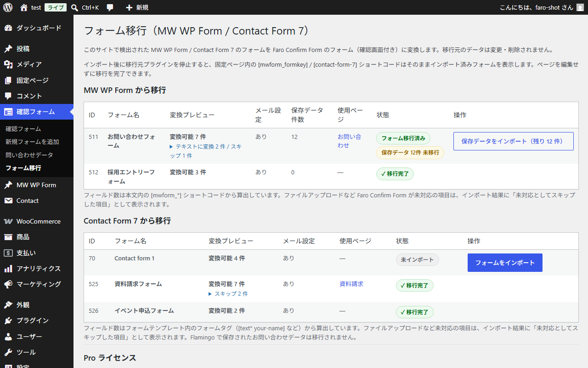This screenshot has width=588, height=368.
Task: Click the アナリティクス bar chart icon
Action: (x=8, y=269)
